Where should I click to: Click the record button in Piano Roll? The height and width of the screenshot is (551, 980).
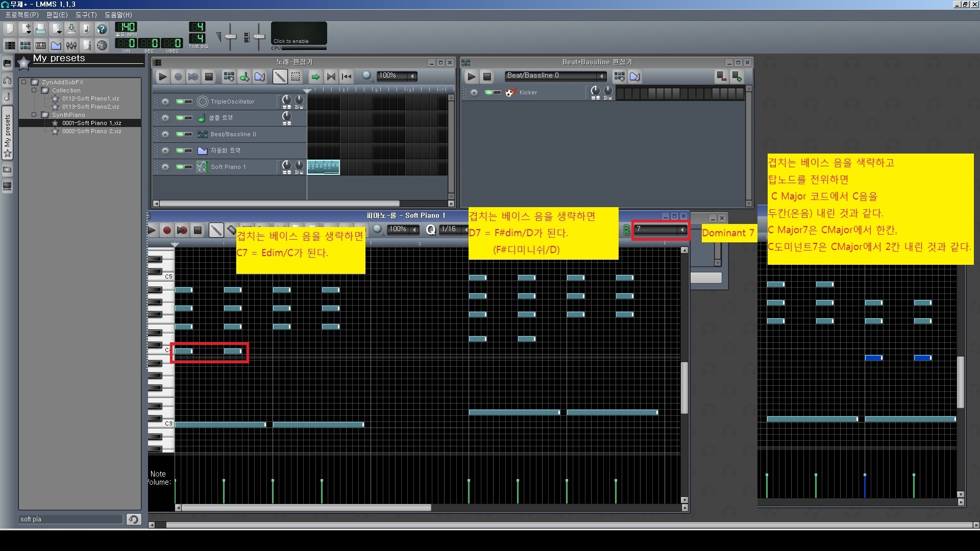[166, 230]
